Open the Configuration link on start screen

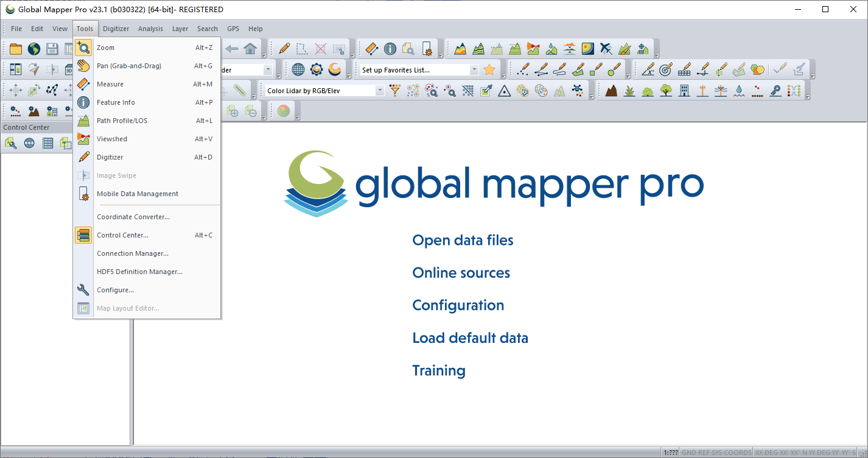458,305
